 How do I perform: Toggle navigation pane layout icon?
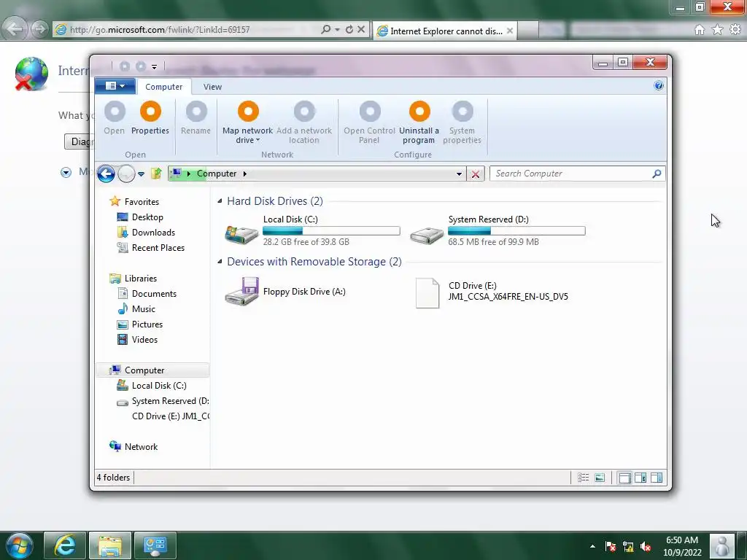tap(624, 478)
